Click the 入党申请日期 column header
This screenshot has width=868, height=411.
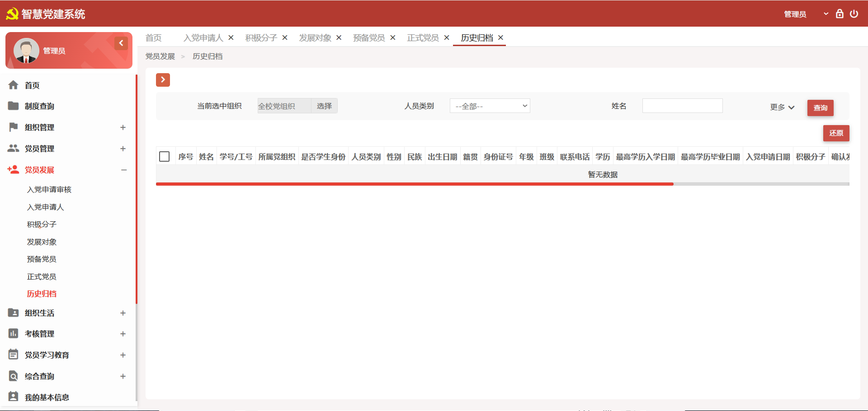pyautogui.click(x=768, y=157)
